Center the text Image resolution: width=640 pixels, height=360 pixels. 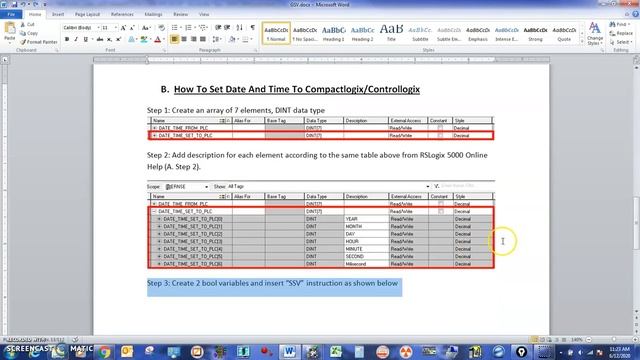coord(184,39)
